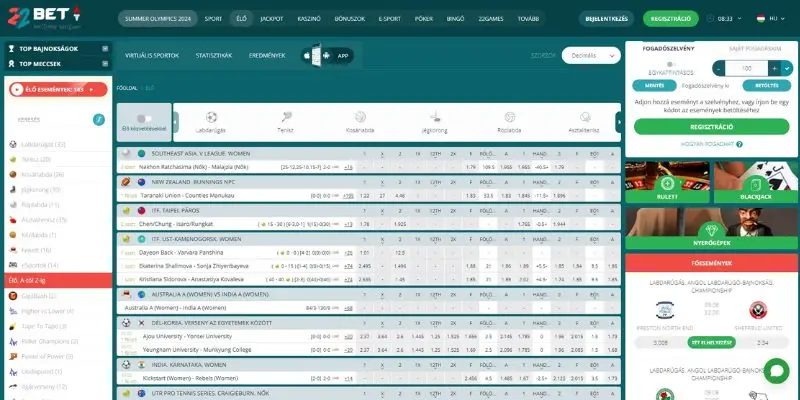Select the Élő, A-tól Z-ig sidebar row
Screen dimensions: 800x400
(58, 280)
